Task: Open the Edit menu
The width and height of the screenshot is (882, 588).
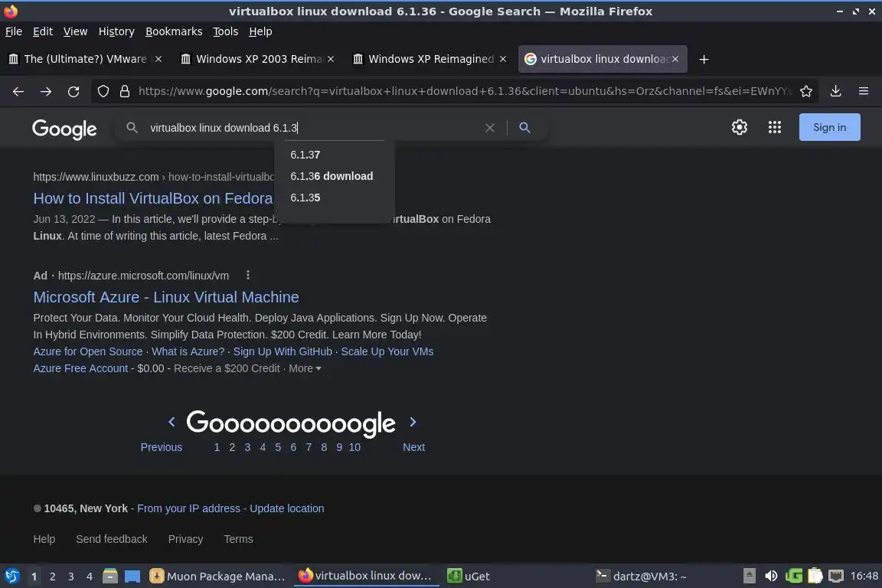Action: (x=43, y=31)
